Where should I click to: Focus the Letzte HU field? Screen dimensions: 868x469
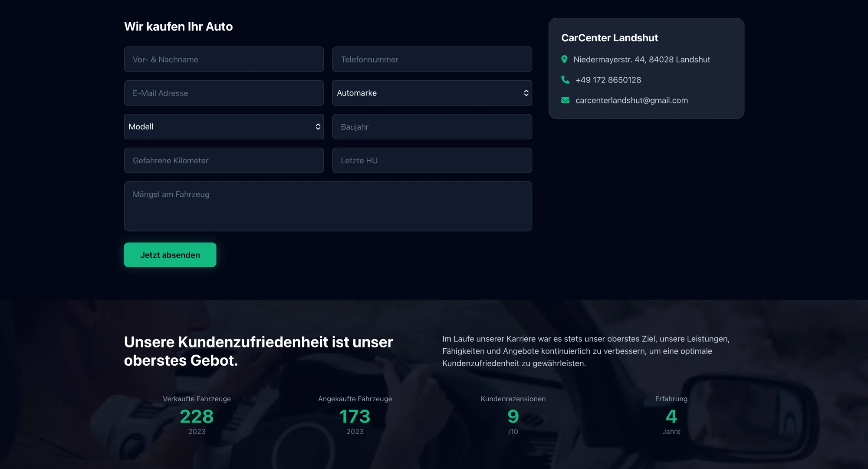point(432,161)
